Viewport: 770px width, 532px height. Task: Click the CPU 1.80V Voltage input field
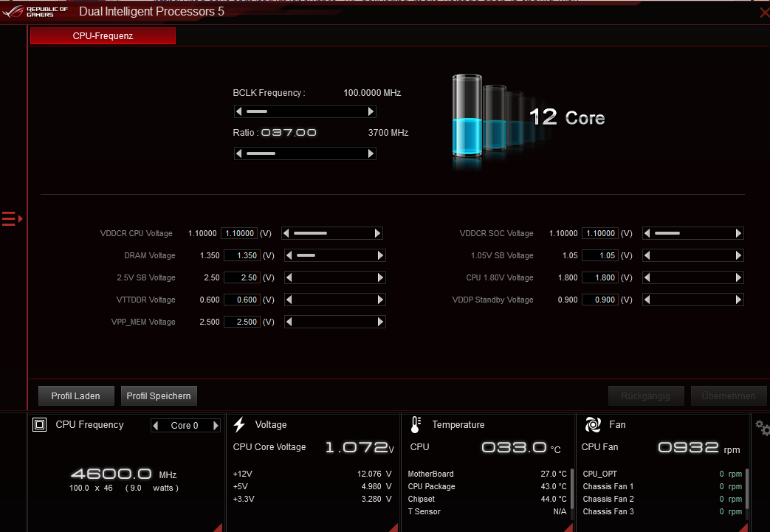pos(600,277)
